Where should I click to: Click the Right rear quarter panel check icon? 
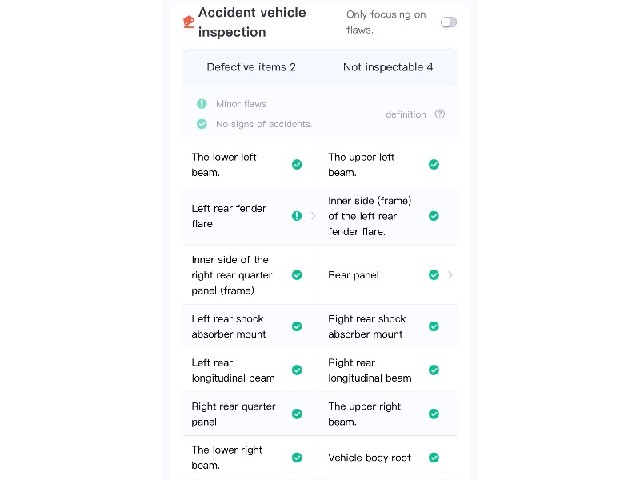coord(297,414)
